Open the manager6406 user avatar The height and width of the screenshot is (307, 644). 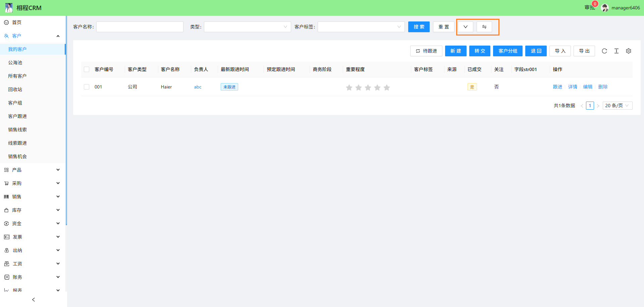pos(605,8)
